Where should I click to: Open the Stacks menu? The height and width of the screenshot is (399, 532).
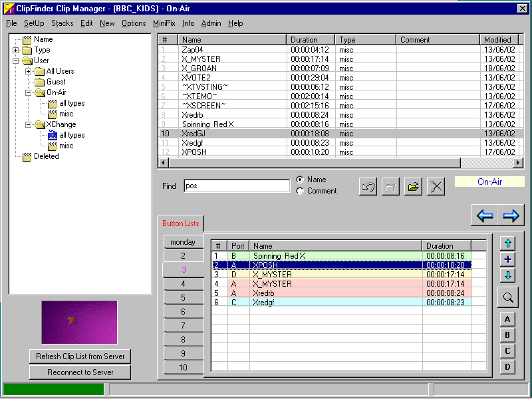(62, 23)
